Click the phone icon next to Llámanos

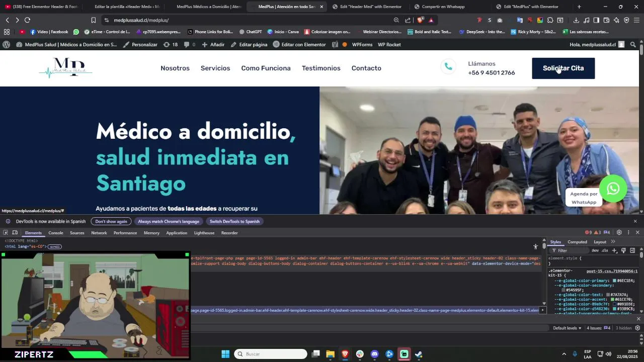pos(448,67)
